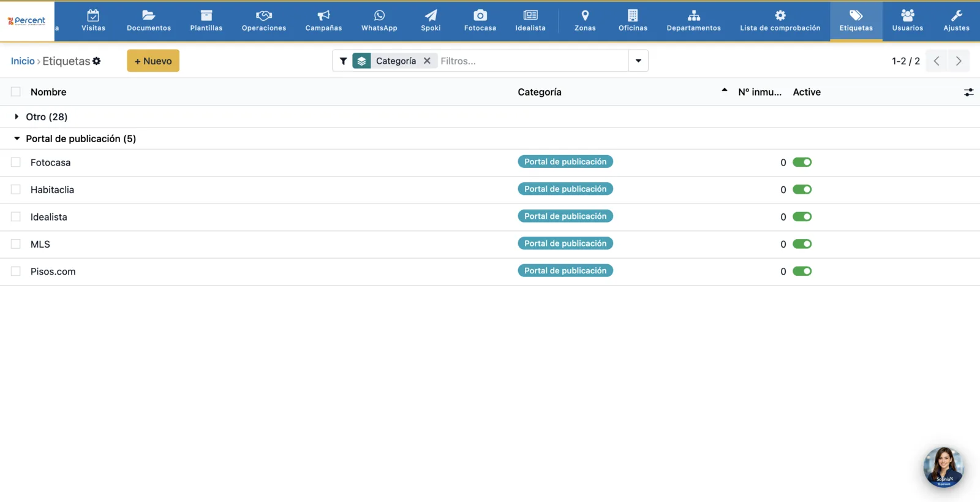Open the search options dropdown arrow
The image size is (980, 502).
click(638, 61)
